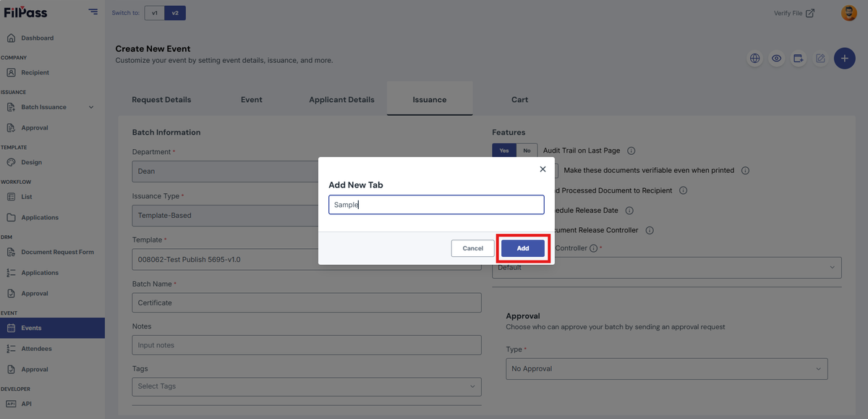Screen dimensions: 868x419
Task: Click Cancel in Add New Tab dialog
Action: [x=473, y=248]
